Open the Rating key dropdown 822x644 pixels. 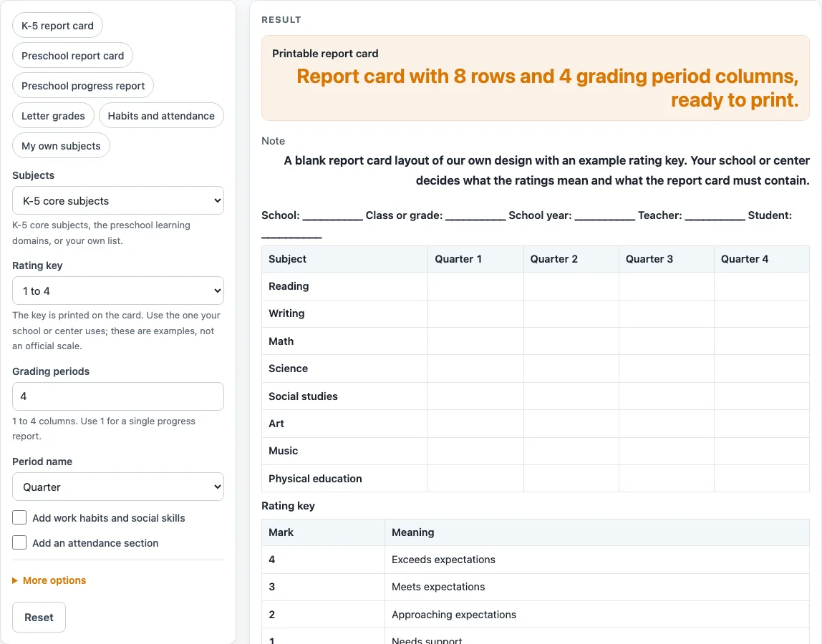118,291
